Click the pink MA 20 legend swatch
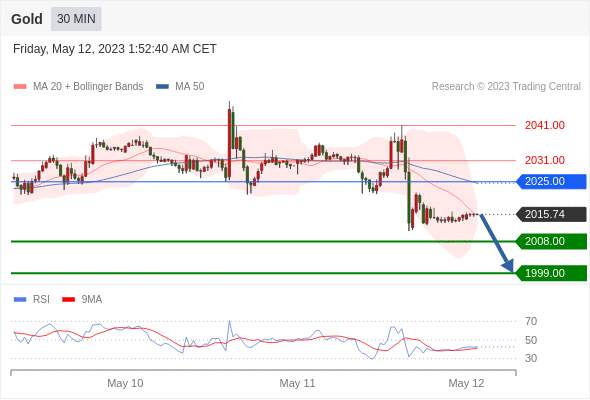590x400 pixels. (x=20, y=87)
